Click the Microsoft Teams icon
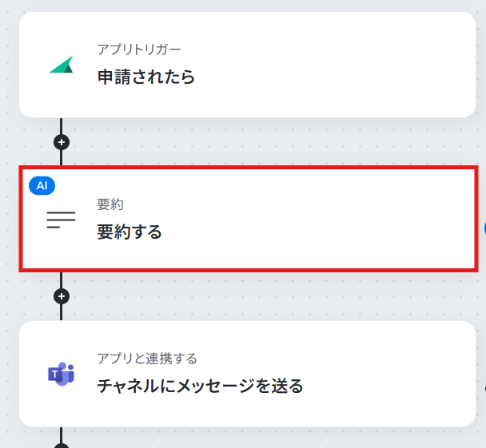 61,374
